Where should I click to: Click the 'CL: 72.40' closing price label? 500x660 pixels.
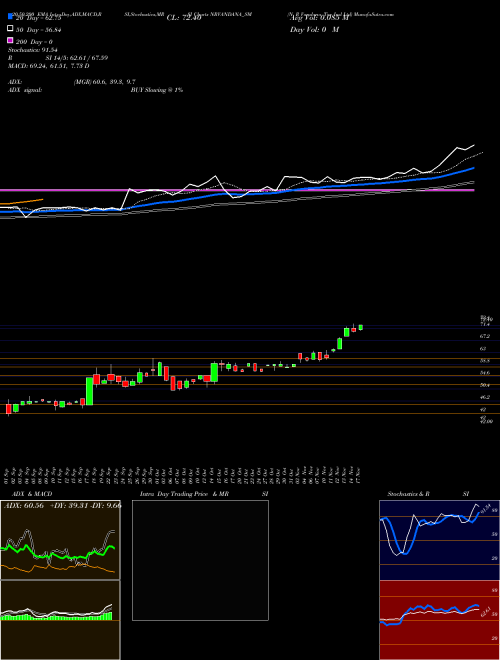184,18
